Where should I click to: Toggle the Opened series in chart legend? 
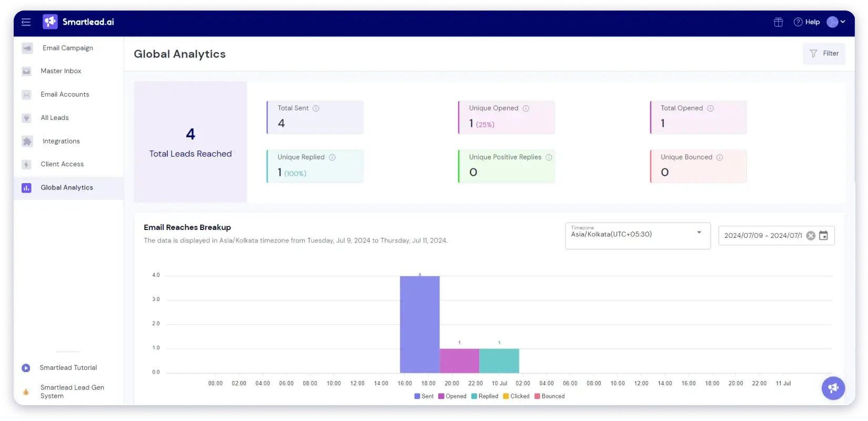click(452, 396)
